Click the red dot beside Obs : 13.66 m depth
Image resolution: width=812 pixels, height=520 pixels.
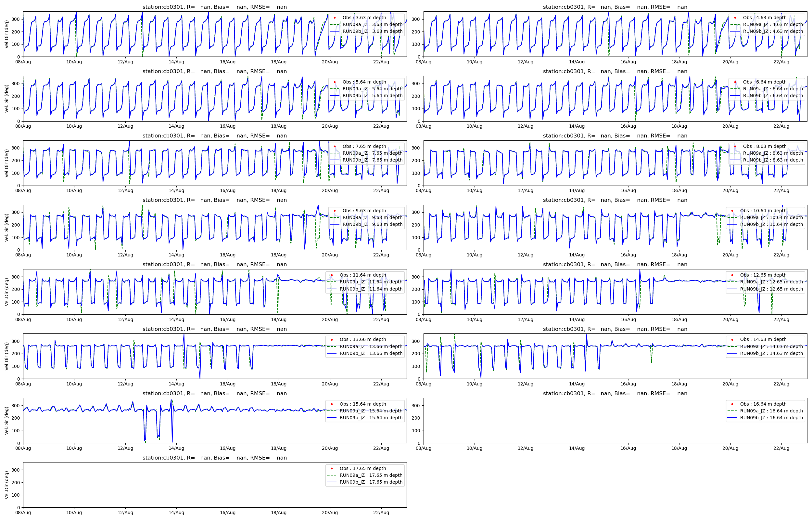point(331,339)
